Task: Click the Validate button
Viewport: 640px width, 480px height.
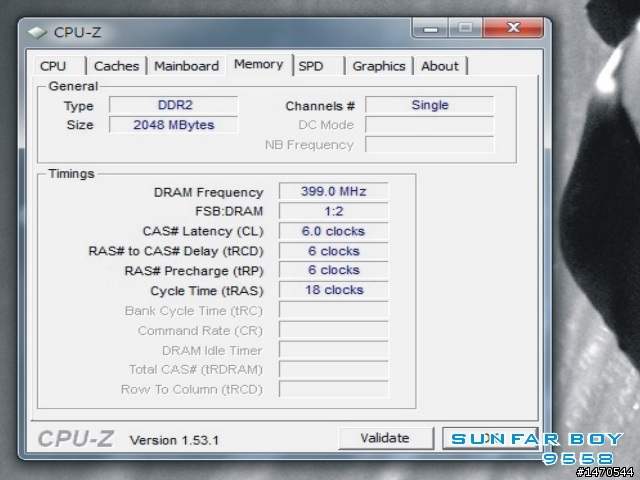Action: coord(385,438)
